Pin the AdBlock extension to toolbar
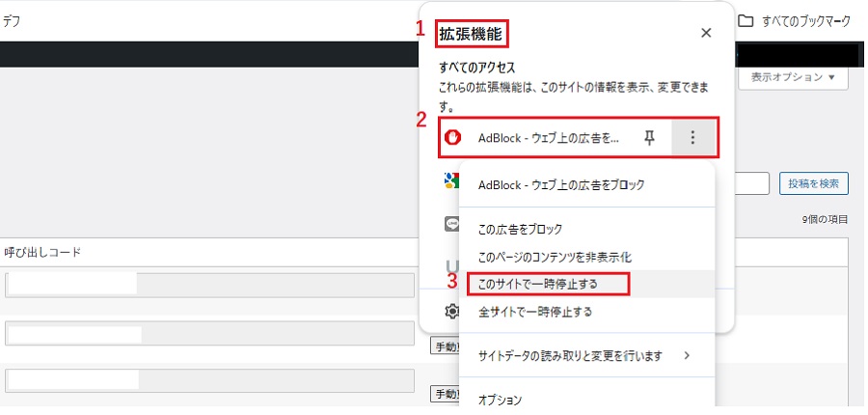Image resolution: width=868 pixels, height=415 pixels. point(649,138)
